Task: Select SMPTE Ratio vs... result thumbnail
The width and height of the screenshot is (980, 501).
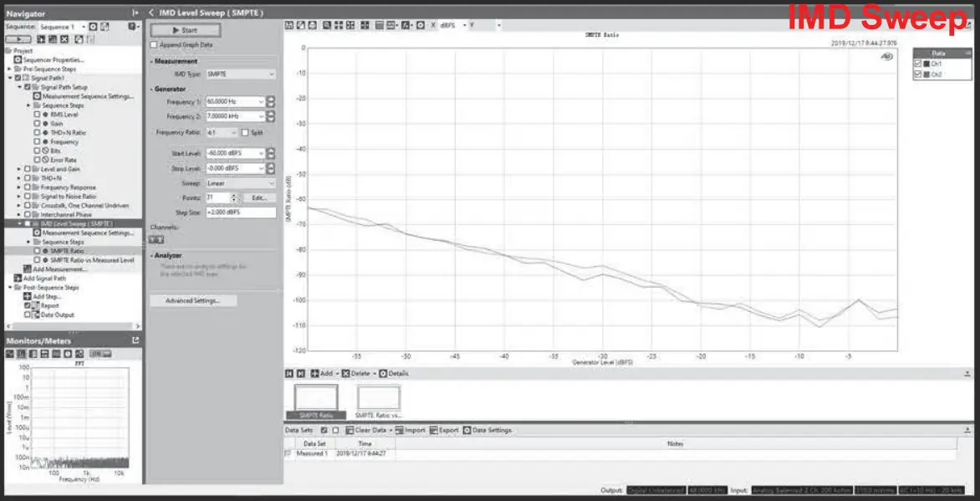Action: pos(378,402)
